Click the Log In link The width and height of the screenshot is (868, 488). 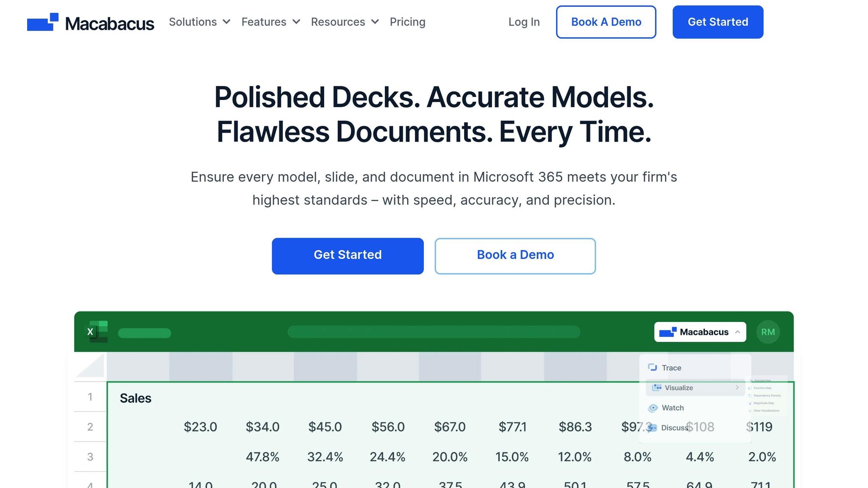(x=524, y=22)
